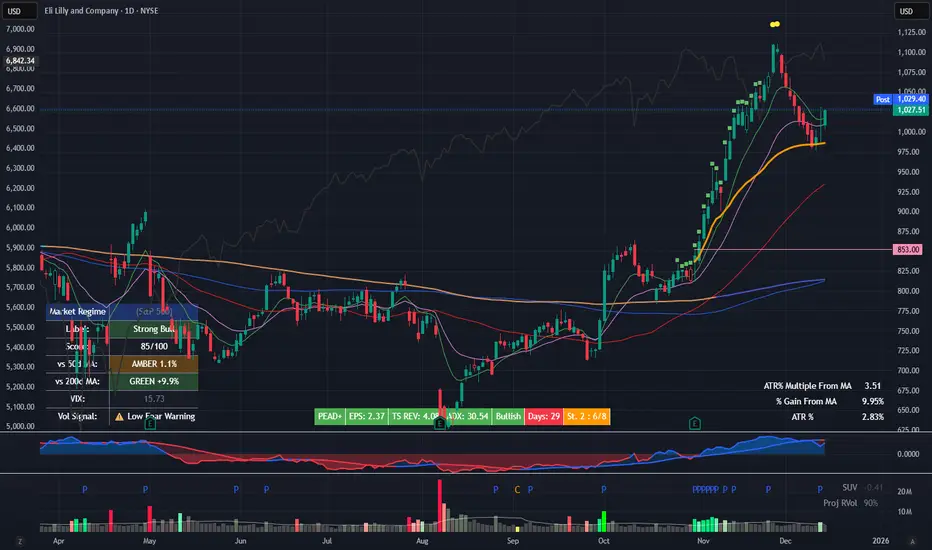Toggle auto scale A button at bottom right
Image resolution: width=932 pixels, height=550 pixels.
pyautogui.click(x=912, y=541)
